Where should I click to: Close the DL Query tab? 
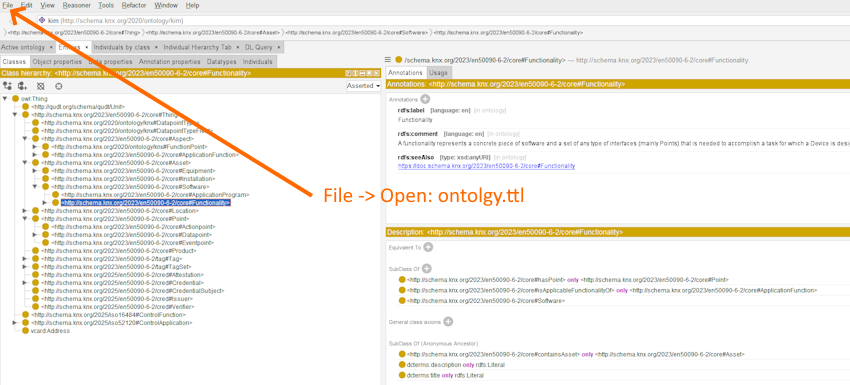tap(278, 48)
